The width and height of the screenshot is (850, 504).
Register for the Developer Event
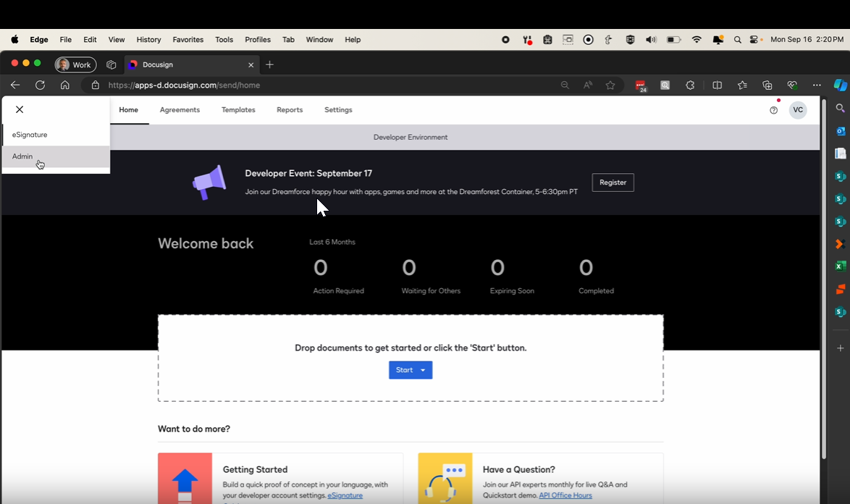point(613,182)
